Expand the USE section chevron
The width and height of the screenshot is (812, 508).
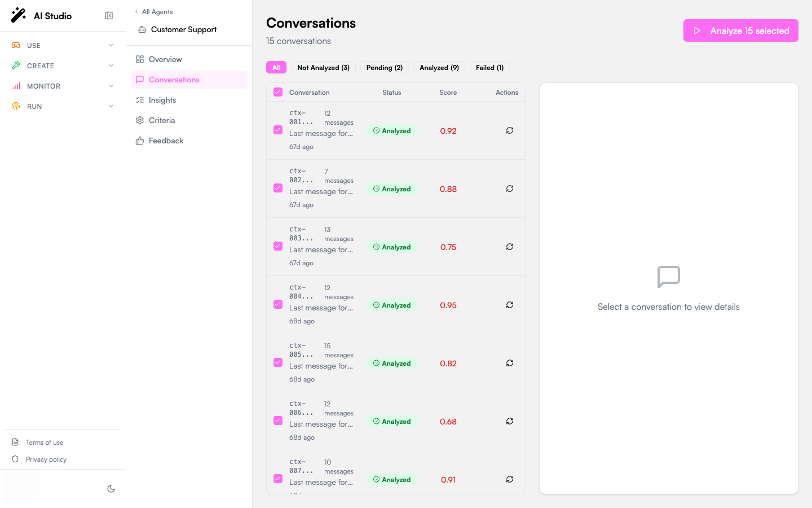[111, 45]
